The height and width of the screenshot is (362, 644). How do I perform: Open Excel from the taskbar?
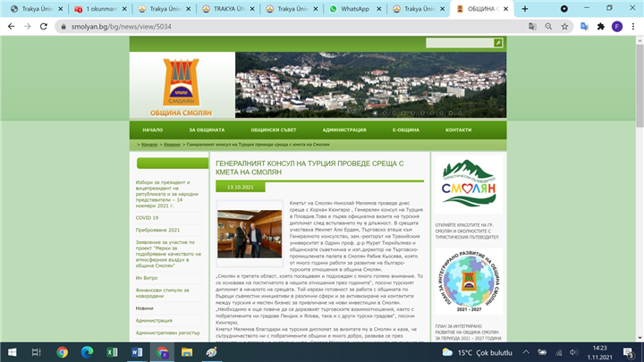pos(112,352)
